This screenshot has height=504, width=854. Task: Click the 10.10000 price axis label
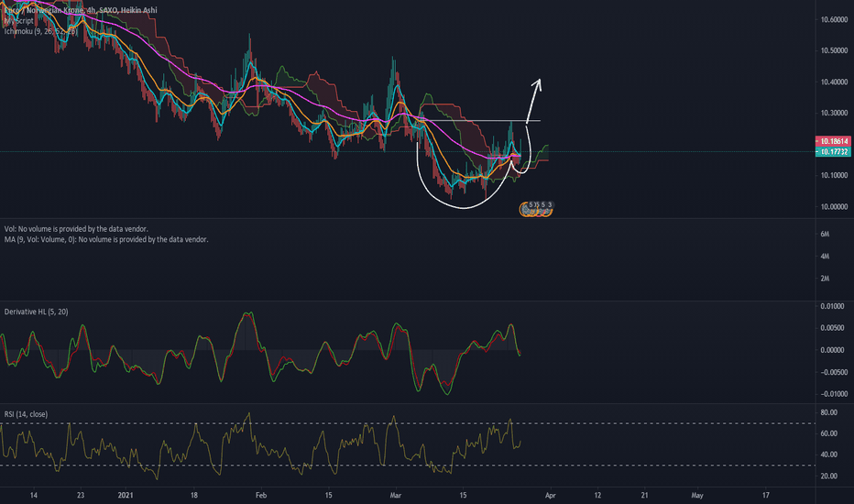click(835, 175)
